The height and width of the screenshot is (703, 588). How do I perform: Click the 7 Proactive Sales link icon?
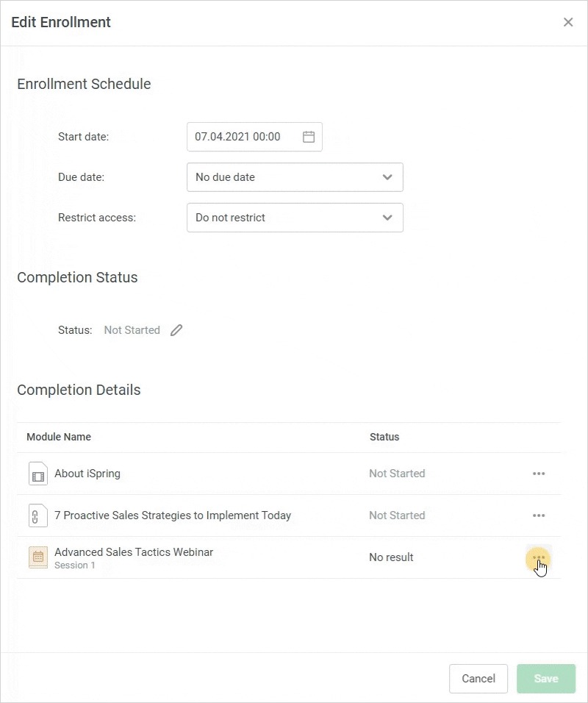pyautogui.click(x=37, y=515)
